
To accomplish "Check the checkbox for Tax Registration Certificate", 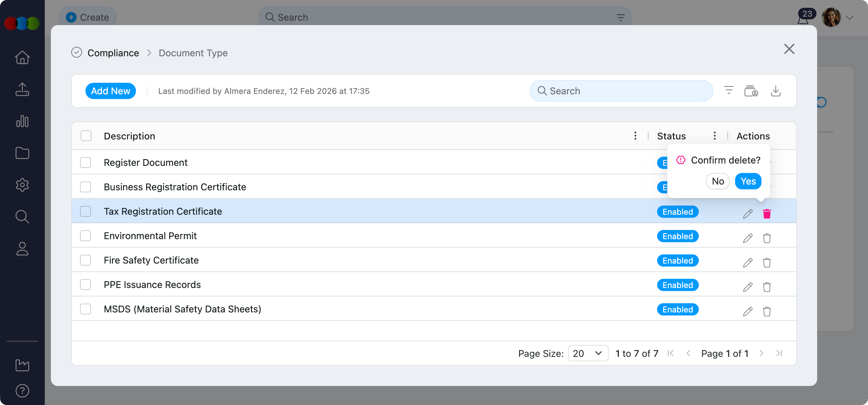I will point(85,211).
